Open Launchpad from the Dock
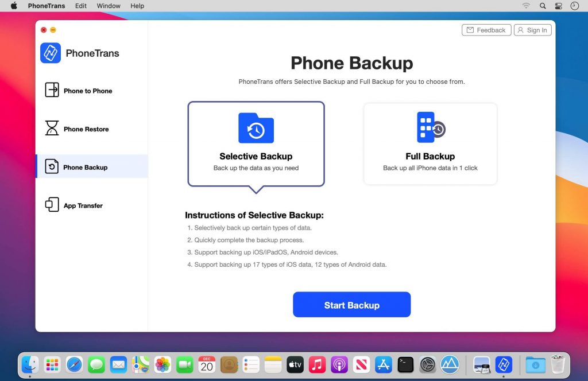The image size is (588, 381). click(x=52, y=364)
